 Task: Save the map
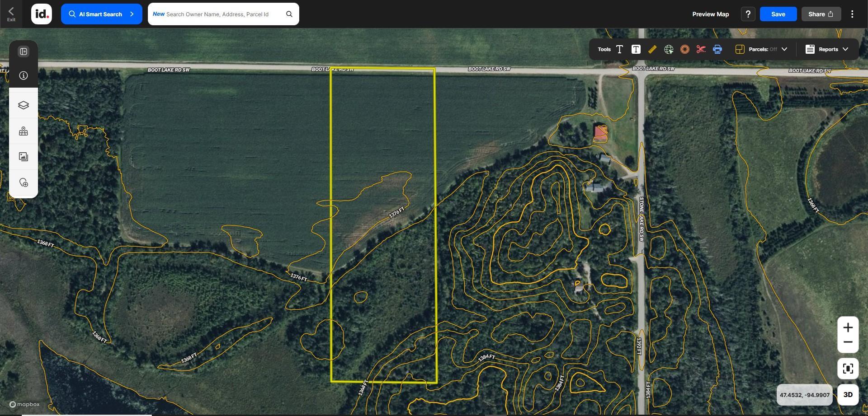click(778, 14)
